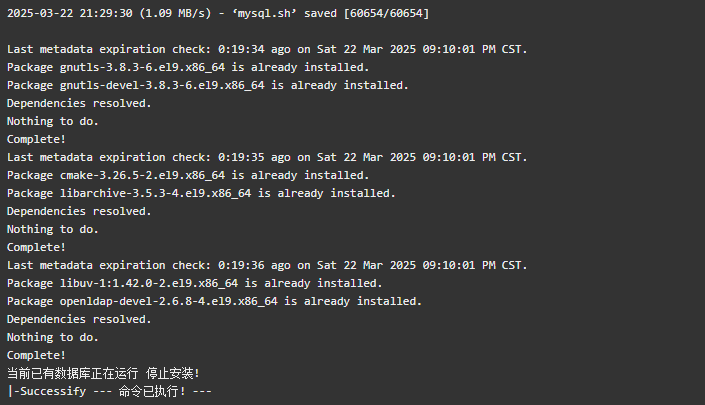Viewport: 705px width, 405px height.
Task: Click the third 'Nothing to do.' line
Action: click(53, 337)
